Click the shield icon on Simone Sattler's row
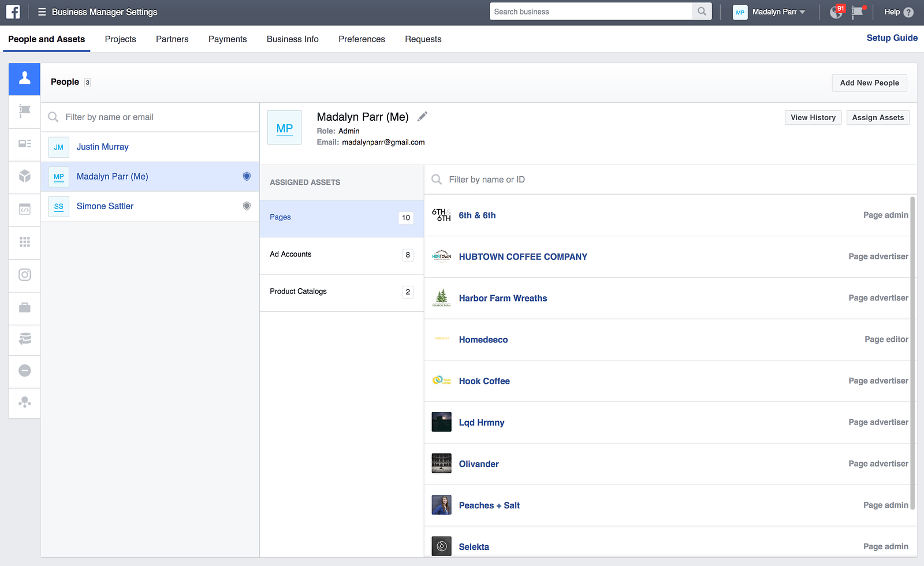924x566 pixels. click(x=247, y=206)
